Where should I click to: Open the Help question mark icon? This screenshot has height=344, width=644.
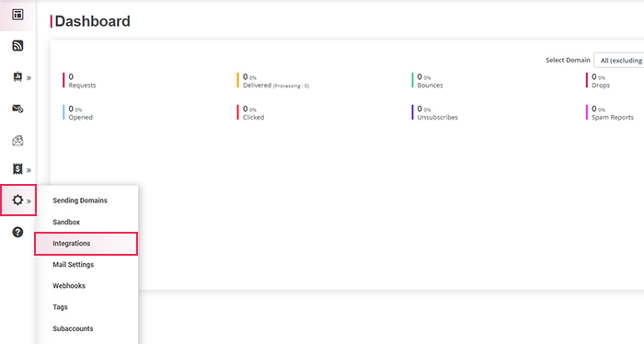pyautogui.click(x=17, y=233)
